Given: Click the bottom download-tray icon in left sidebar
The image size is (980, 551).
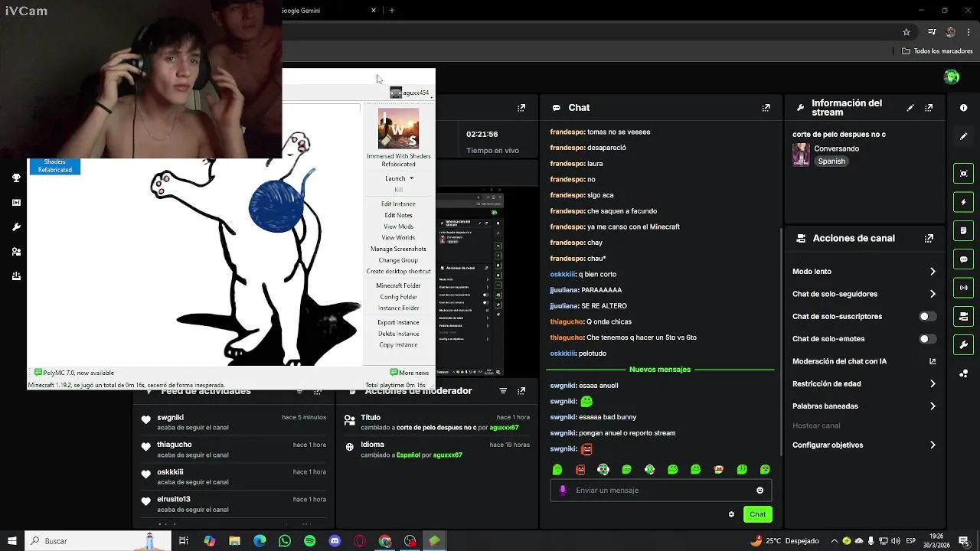Looking at the screenshot, I should [16, 276].
